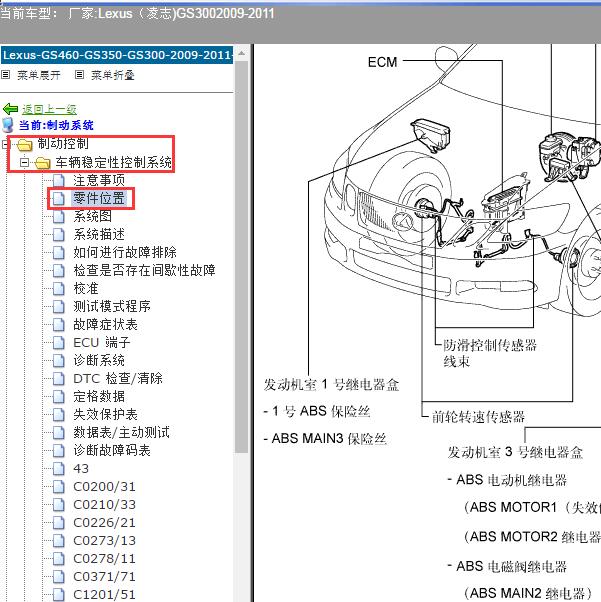The image size is (601, 602).
Task: Click the collapse-all icon beside 菜单折叠
Action: pos(79,74)
